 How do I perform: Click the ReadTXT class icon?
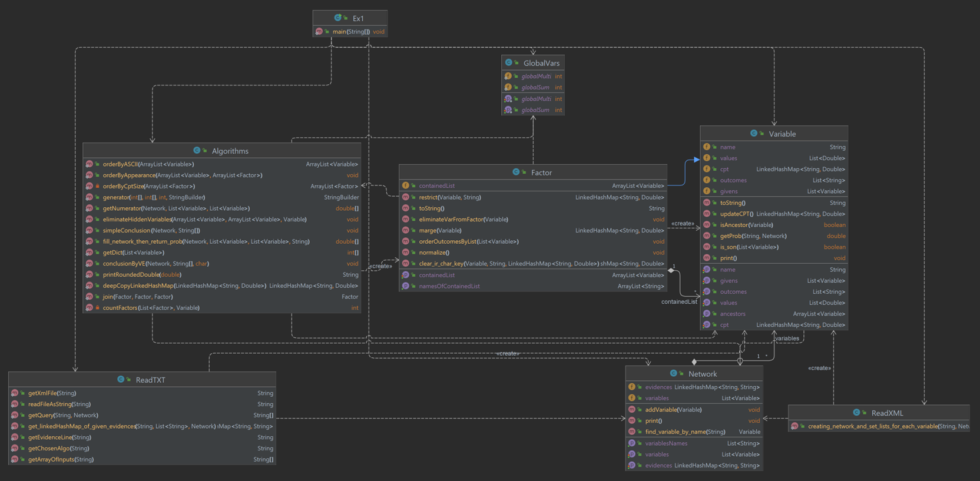click(121, 379)
